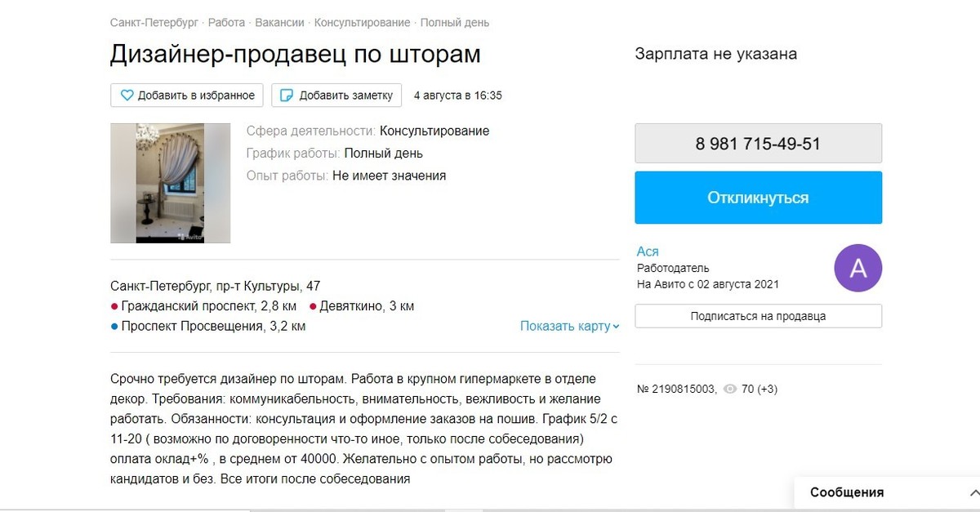Go to the Работа breadcrumb section
The height and width of the screenshot is (512, 980).
pyautogui.click(x=226, y=23)
